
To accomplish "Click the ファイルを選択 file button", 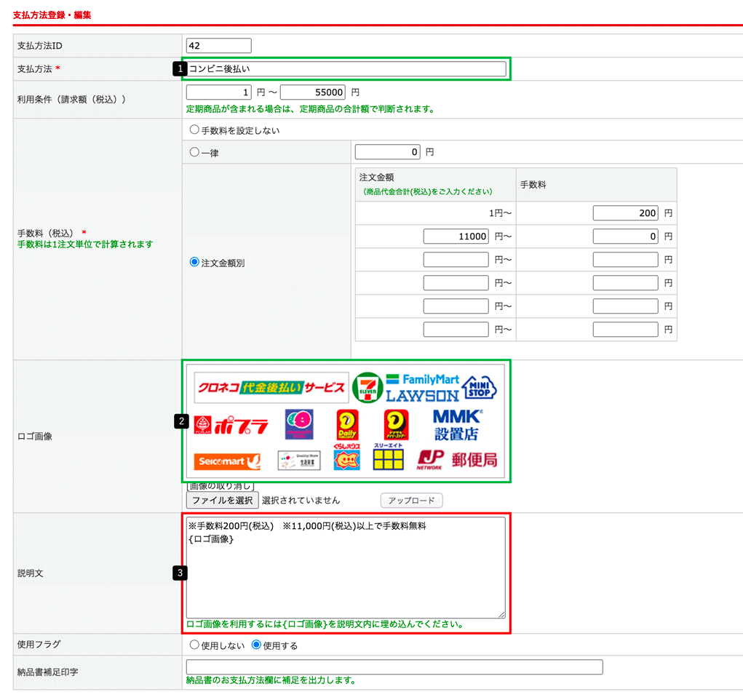I will tap(222, 501).
